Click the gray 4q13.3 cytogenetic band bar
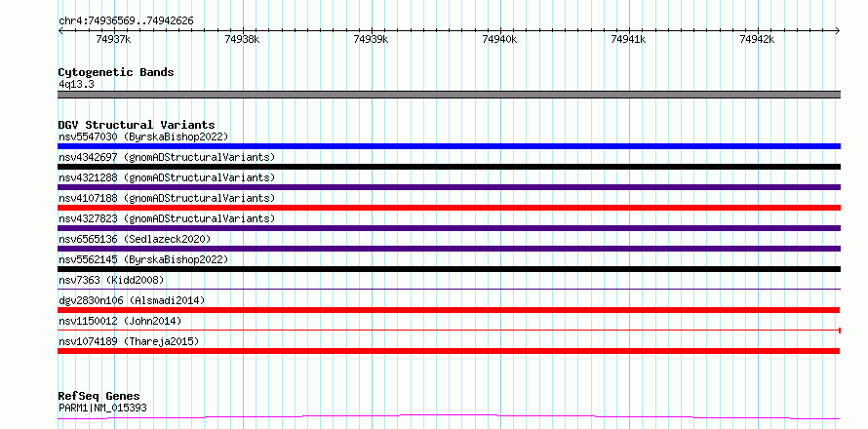 coord(449,95)
